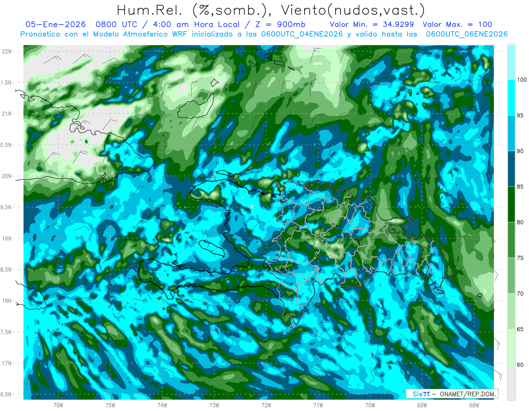
Task: Click the '75' colorbar value
Action: (520, 258)
